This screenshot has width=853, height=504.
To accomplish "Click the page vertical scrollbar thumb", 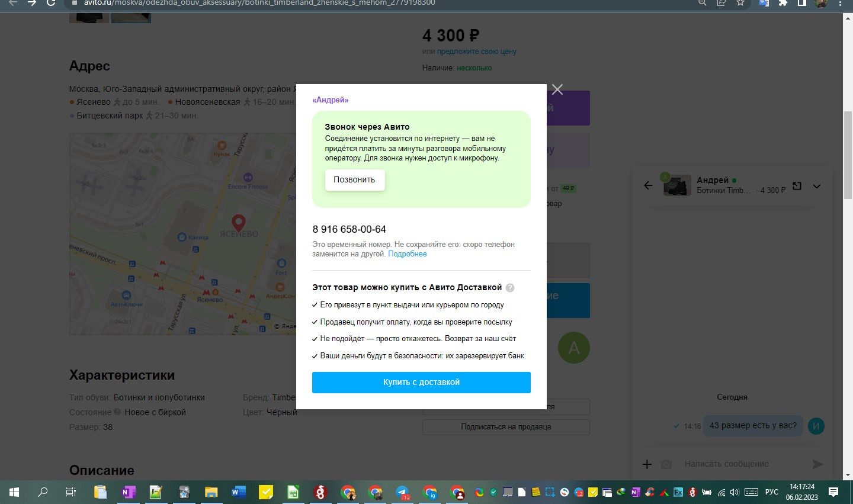I will pyautogui.click(x=848, y=154).
